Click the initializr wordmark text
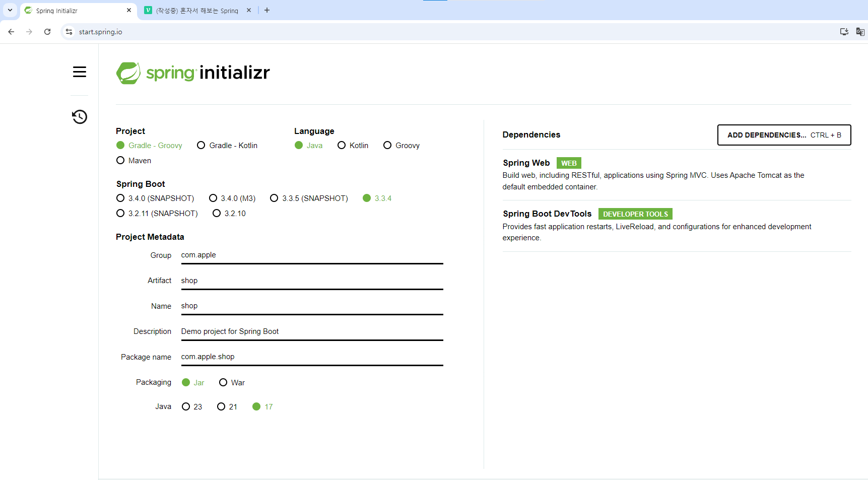868x480 pixels. (235, 73)
